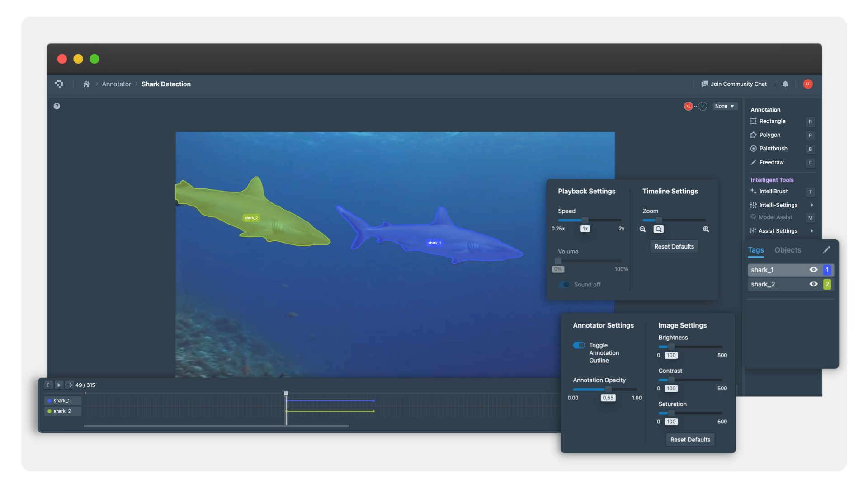The width and height of the screenshot is (868, 488).
Task: Open the Annotator breadcrumb link
Action: pos(116,84)
